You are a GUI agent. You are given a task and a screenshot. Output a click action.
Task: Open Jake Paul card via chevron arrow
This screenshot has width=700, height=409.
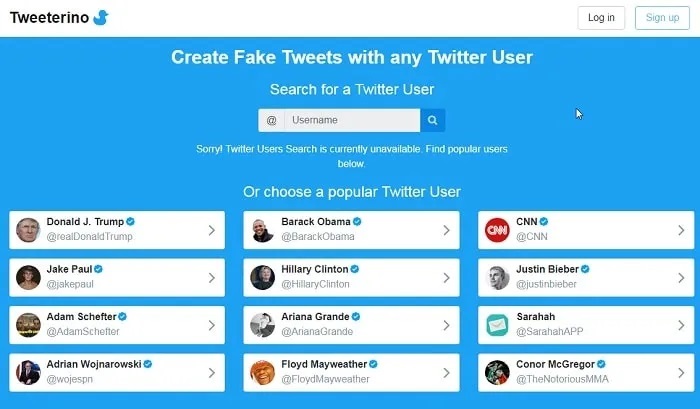(x=212, y=278)
